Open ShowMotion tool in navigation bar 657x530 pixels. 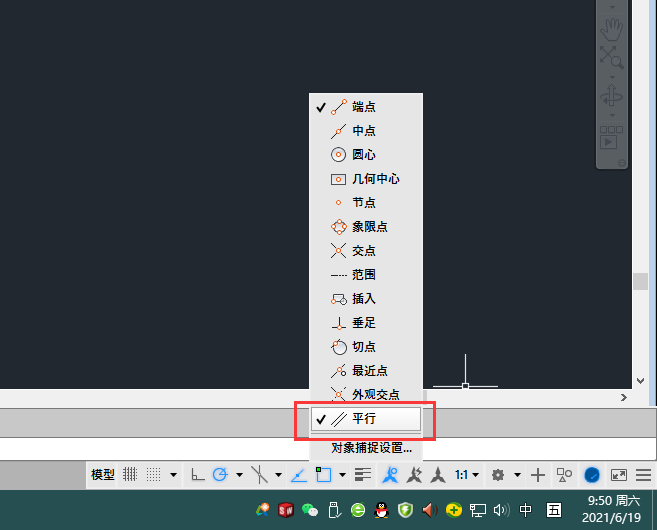(611, 137)
